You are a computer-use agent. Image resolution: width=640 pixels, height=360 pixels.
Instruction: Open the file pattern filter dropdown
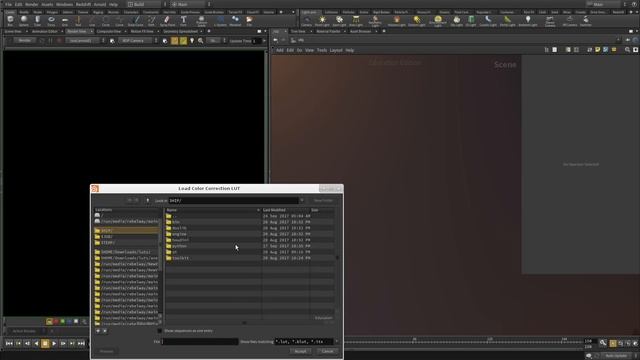tap(337, 341)
